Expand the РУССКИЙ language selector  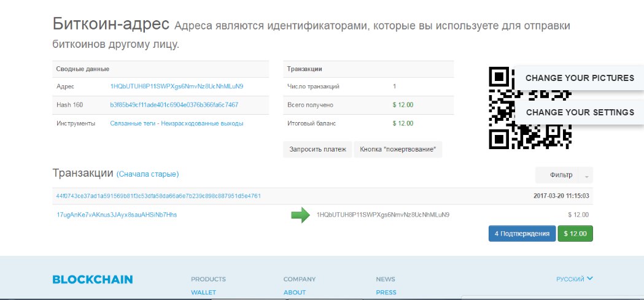575,279
